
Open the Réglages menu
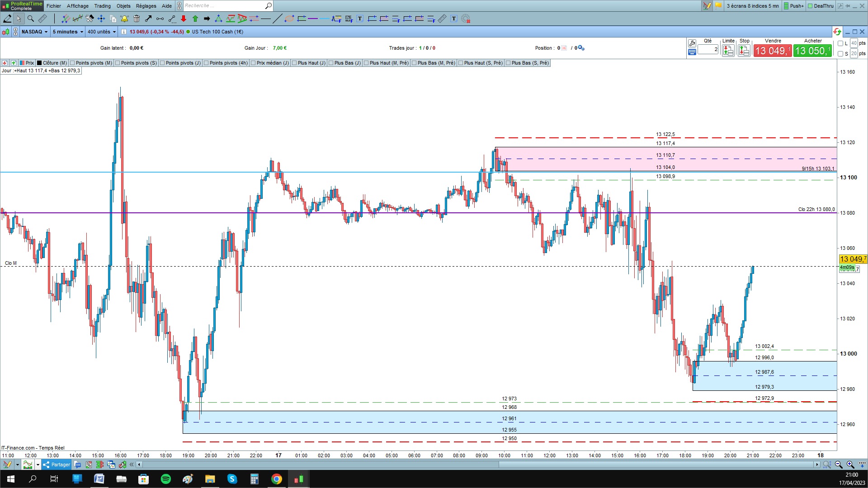(x=146, y=6)
